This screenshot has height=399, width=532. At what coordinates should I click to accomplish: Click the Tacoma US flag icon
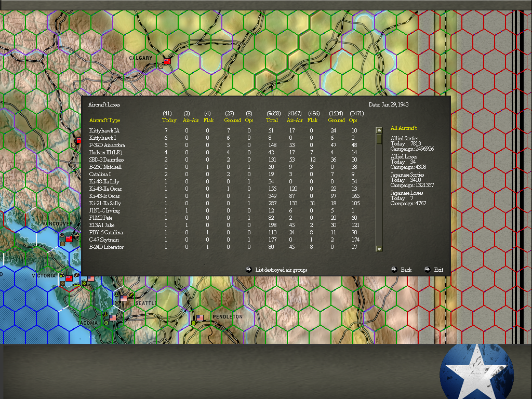113,318
